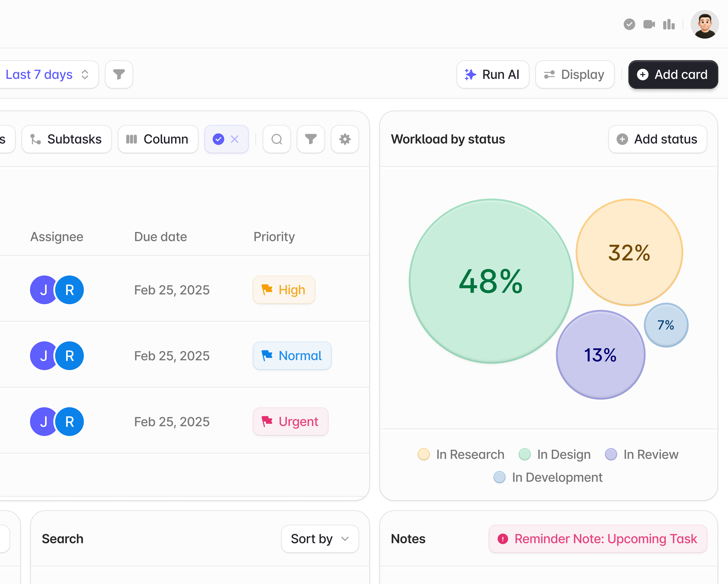
Task: Click the checkmark icon in top bar
Action: [629, 24]
